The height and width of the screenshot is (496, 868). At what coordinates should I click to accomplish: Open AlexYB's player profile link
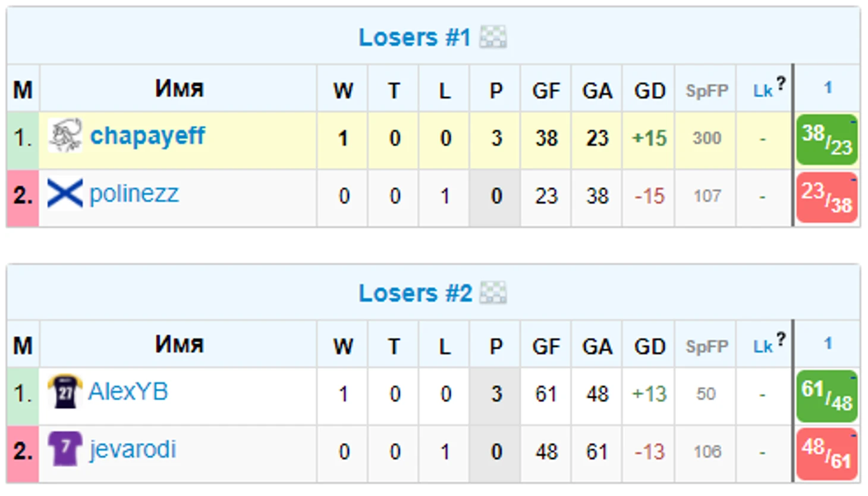[x=128, y=391]
